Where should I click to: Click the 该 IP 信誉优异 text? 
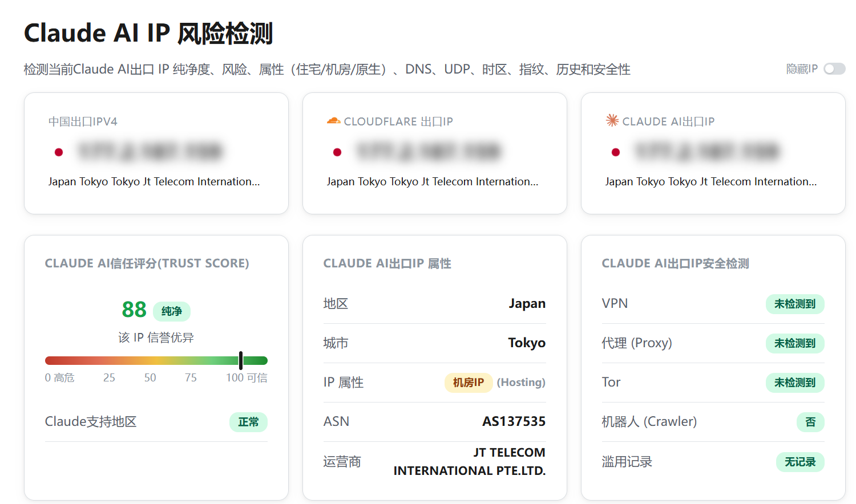click(x=156, y=338)
